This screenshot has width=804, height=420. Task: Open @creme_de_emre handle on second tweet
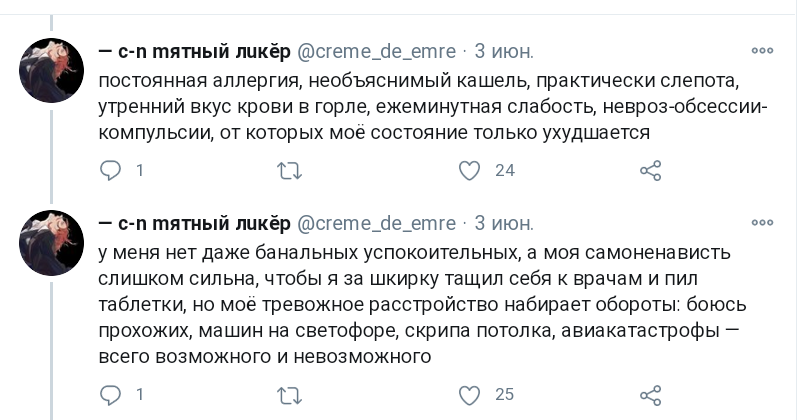click(x=377, y=222)
